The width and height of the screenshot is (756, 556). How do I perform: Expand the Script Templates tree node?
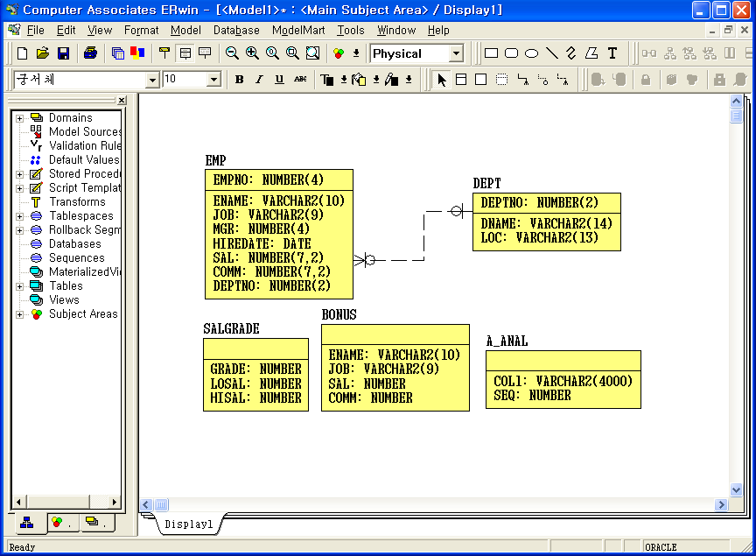coord(19,188)
